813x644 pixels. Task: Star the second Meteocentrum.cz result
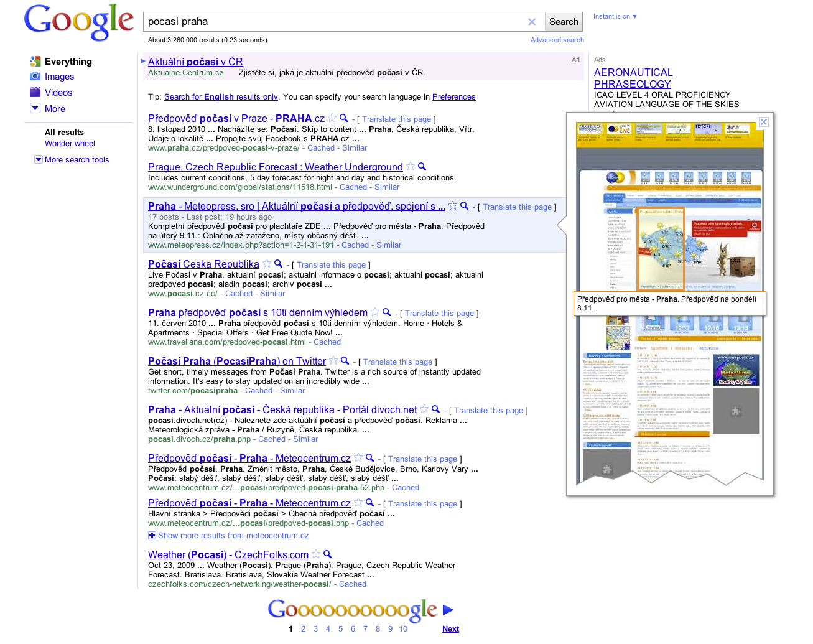tap(358, 502)
